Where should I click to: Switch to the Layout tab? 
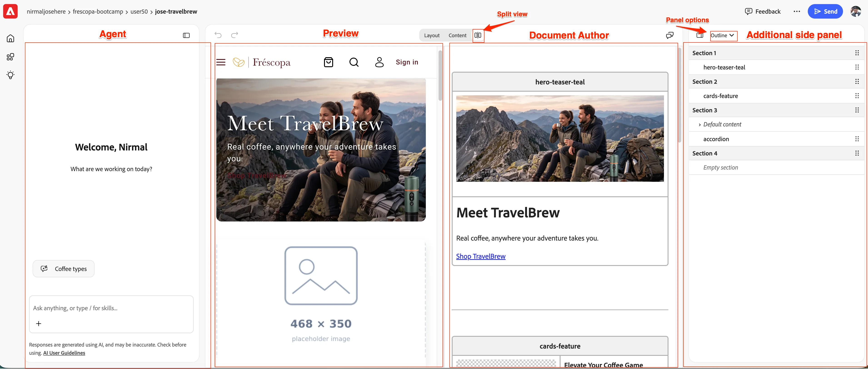click(432, 35)
